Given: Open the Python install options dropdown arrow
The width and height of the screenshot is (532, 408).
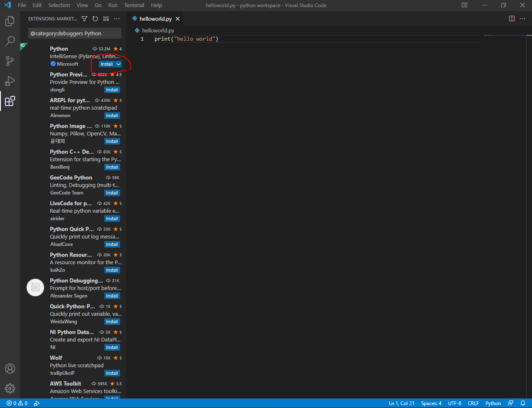Looking at the screenshot, I should pyautogui.click(x=118, y=64).
